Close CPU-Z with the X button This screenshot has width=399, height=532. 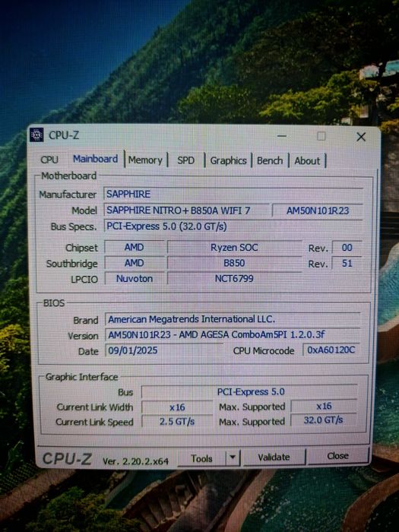click(x=361, y=137)
